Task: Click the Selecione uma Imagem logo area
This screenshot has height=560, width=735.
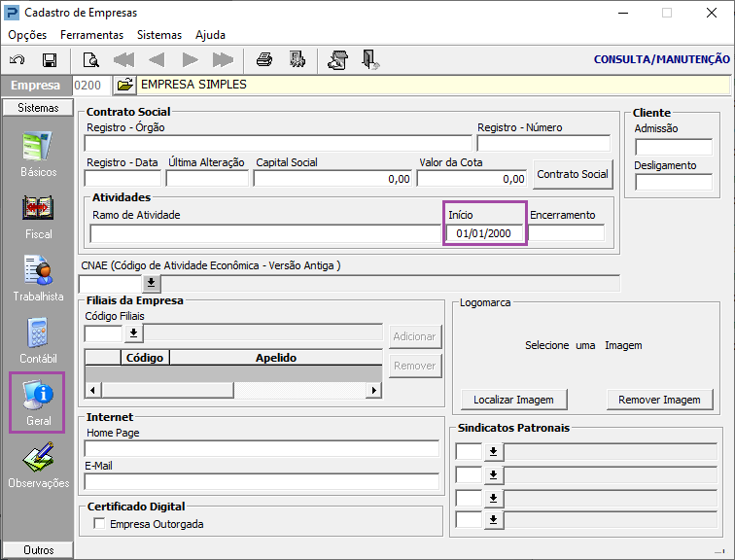Action: click(583, 345)
